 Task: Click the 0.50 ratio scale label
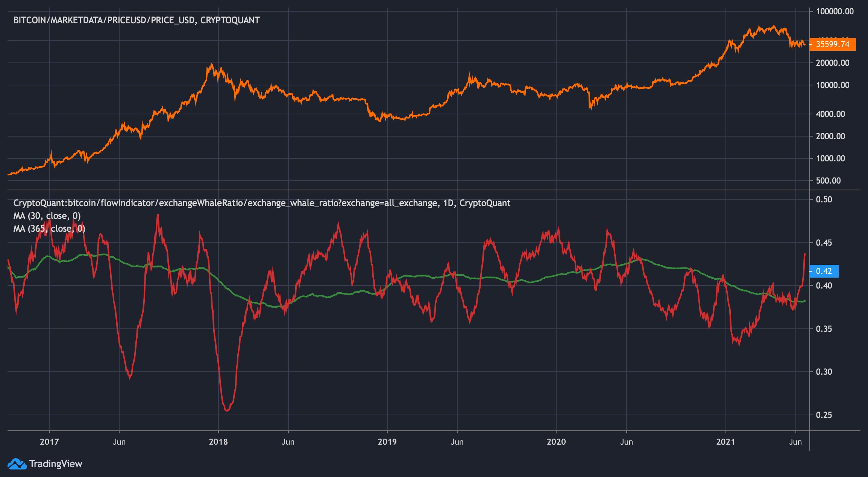pyautogui.click(x=824, y=199)
